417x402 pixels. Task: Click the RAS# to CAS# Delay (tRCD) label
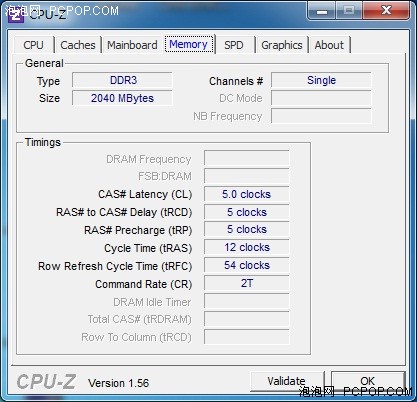[124, 212]
